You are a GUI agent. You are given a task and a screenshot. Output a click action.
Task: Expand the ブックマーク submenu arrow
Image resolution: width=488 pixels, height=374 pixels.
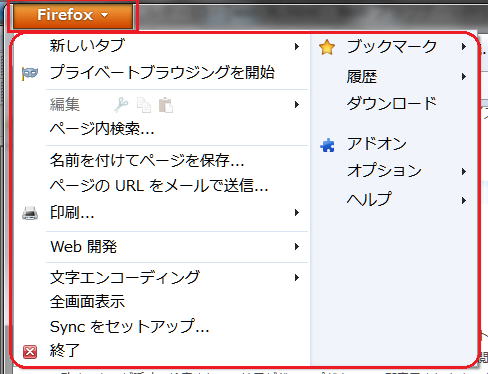464,47
